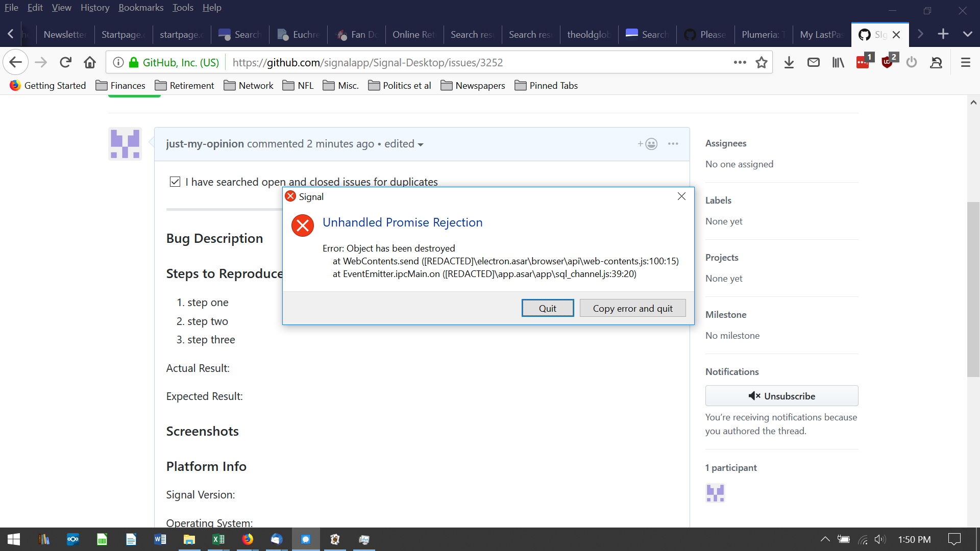Open the Edit menu
This screenshot has height=551, width=980.
click(35, 8)
